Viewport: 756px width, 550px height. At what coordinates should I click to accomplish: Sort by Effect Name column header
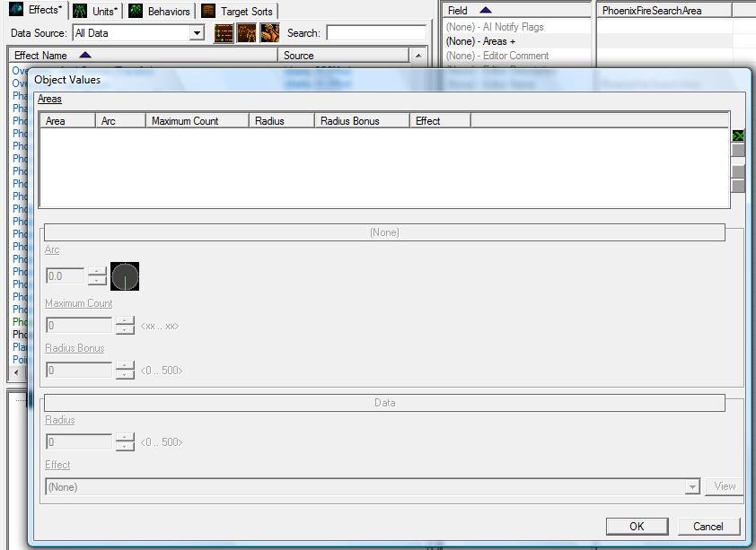(x=143, y=56)
